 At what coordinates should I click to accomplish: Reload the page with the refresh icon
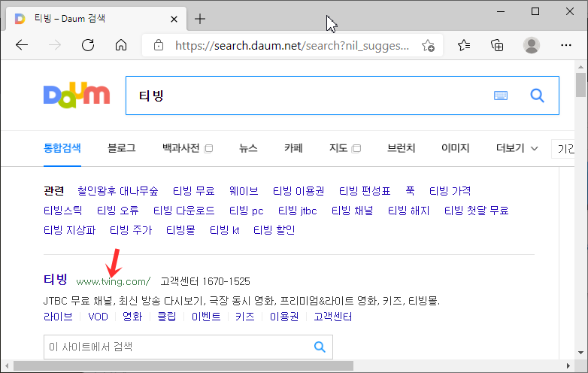(x=88, y=45)
